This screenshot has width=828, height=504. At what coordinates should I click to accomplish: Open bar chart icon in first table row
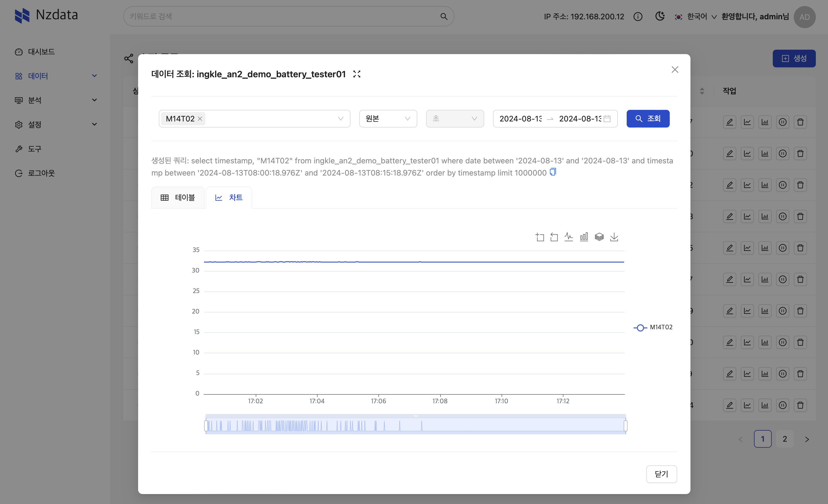point(765,122)
